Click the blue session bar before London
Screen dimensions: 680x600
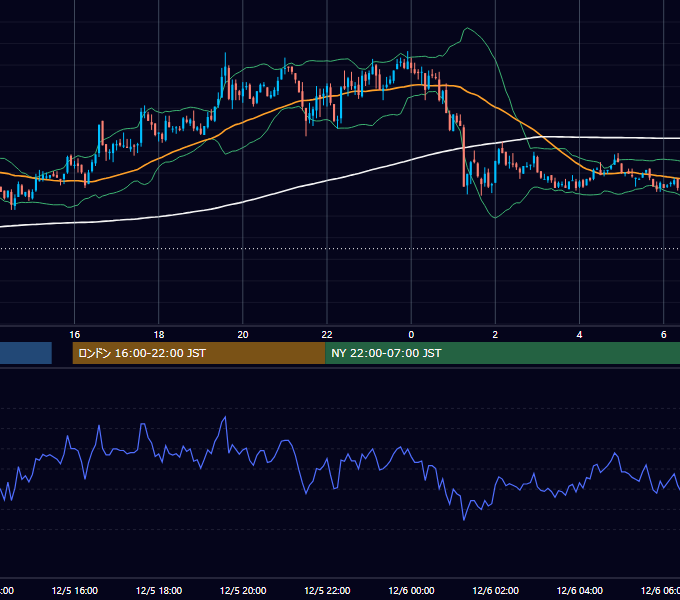click(26, 353)
